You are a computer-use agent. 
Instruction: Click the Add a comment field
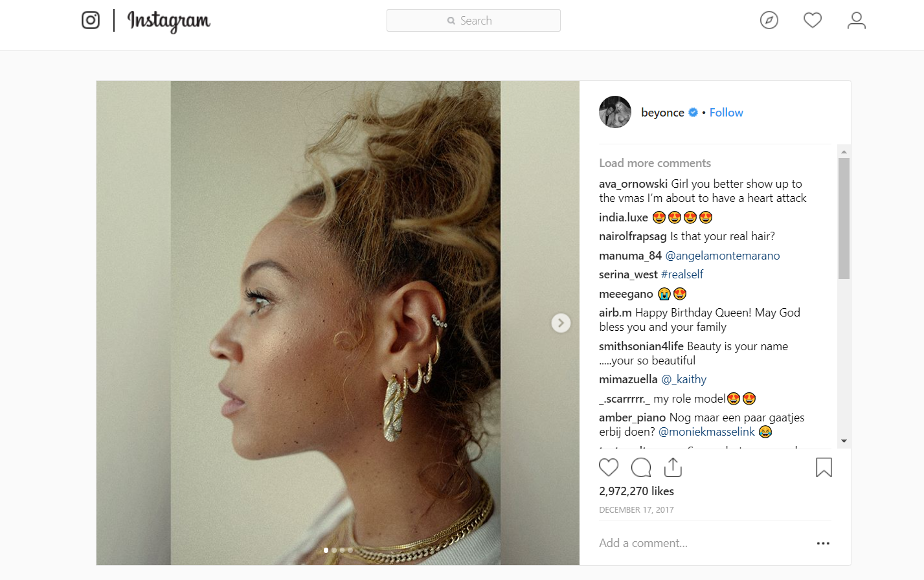pyautogui.click(x=703, y=543)
